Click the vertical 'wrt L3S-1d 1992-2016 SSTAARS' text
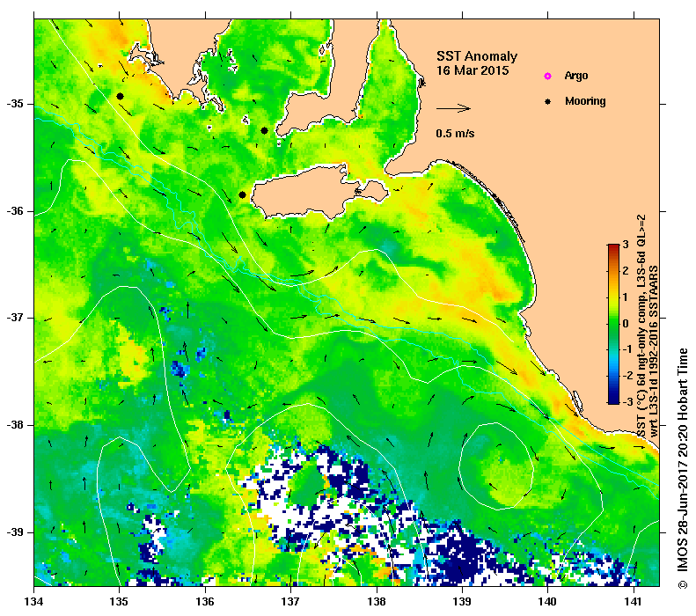 pyautogui.click(x=654, y=351)
